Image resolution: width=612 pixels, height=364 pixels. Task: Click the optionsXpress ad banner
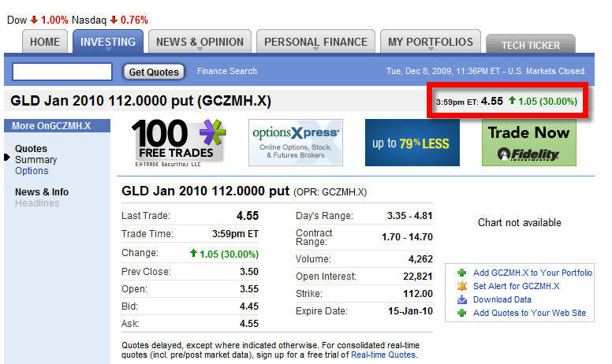click(x=296, y=143)
